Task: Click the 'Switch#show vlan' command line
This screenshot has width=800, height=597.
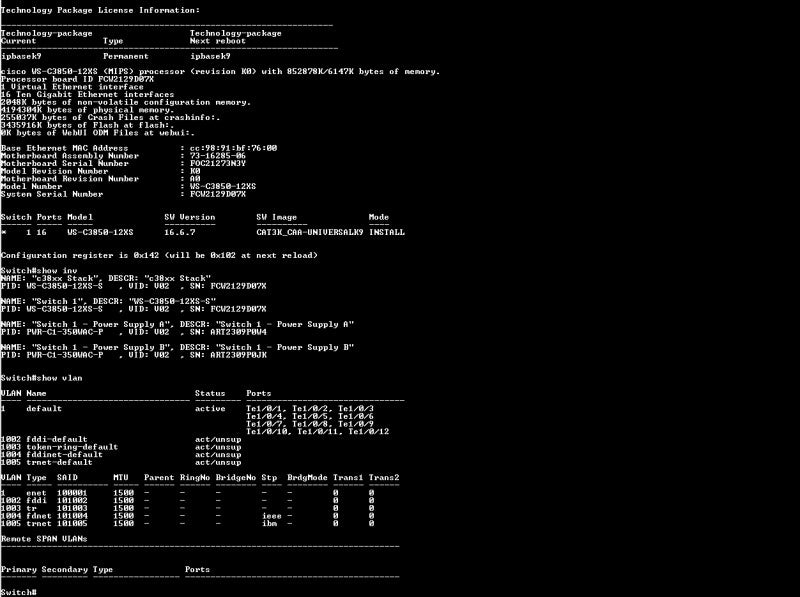Action: pyautogui.click(x=41, y=378)
